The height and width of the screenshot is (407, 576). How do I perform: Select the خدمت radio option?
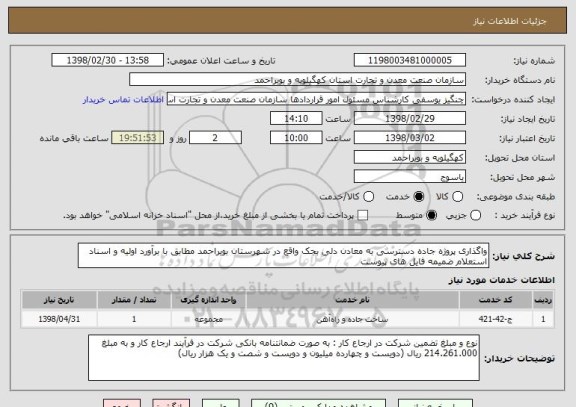(x=419, y=197)
